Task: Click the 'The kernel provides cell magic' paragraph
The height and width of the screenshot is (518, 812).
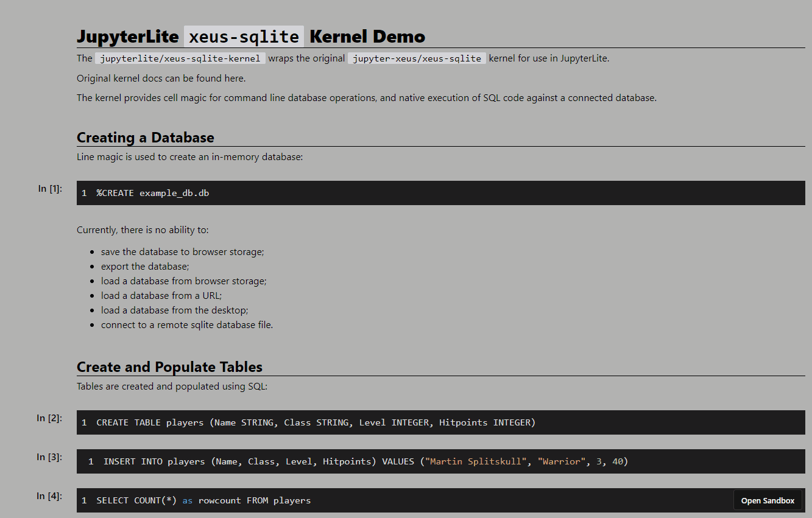Action: [367, 97]
